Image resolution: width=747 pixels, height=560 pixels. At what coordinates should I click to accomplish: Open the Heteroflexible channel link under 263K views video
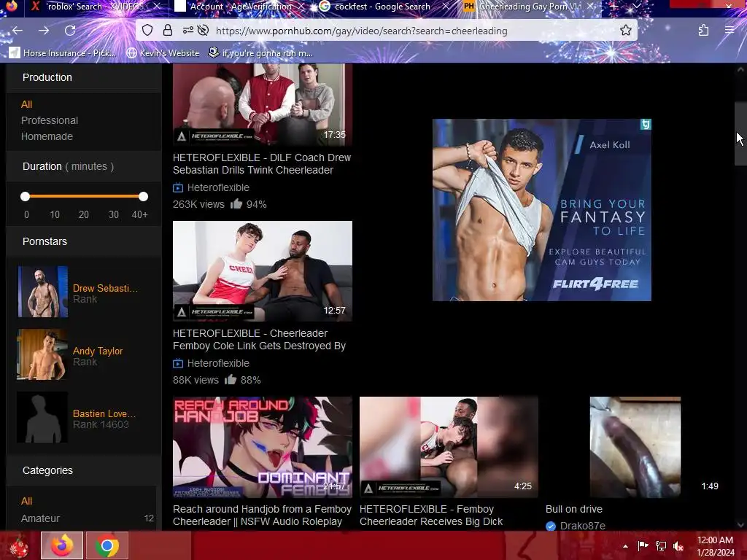(218, 187)
